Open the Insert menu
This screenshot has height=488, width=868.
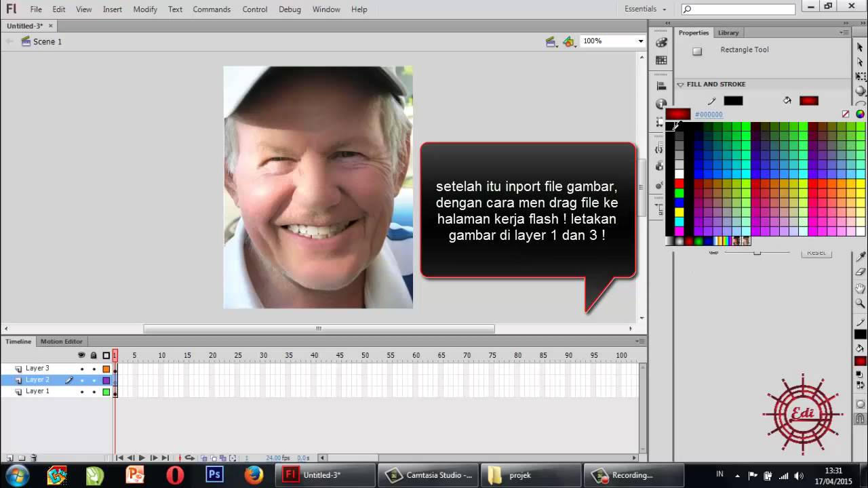tap(113, 9)
